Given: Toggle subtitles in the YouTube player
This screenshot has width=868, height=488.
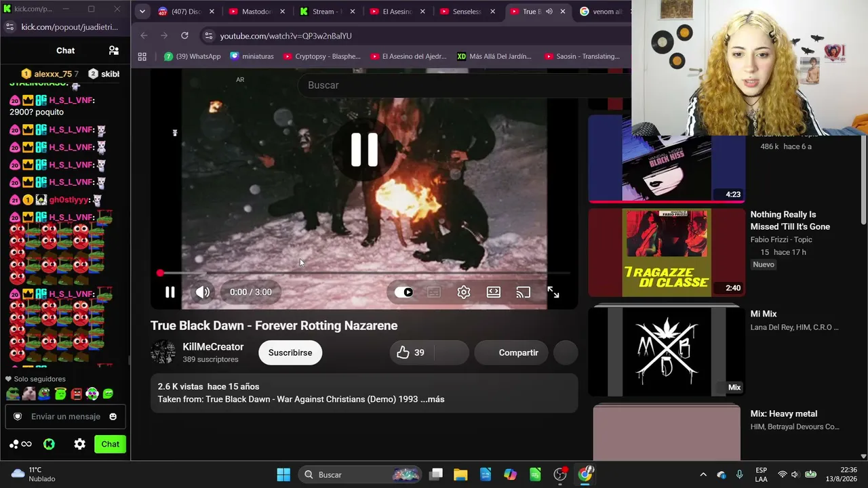Looking at the screenshot, I should click(x=434, y=292).
